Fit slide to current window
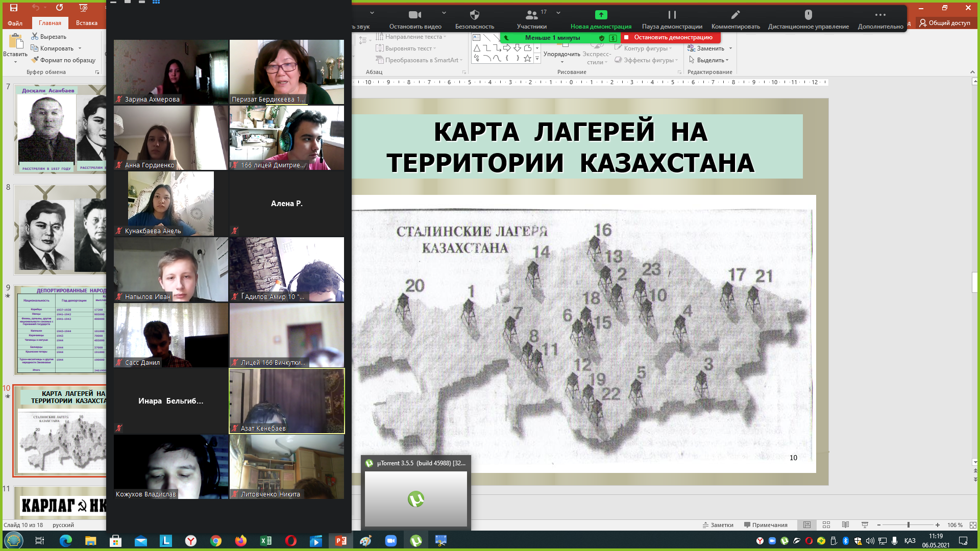Viewport: 980px width, 551px height. coord(973,525)
